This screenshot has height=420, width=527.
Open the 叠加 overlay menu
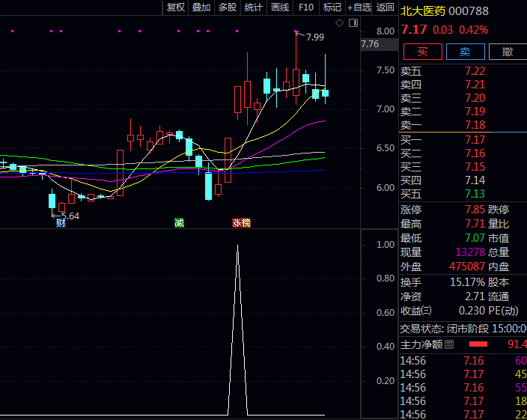coord(201,7)
